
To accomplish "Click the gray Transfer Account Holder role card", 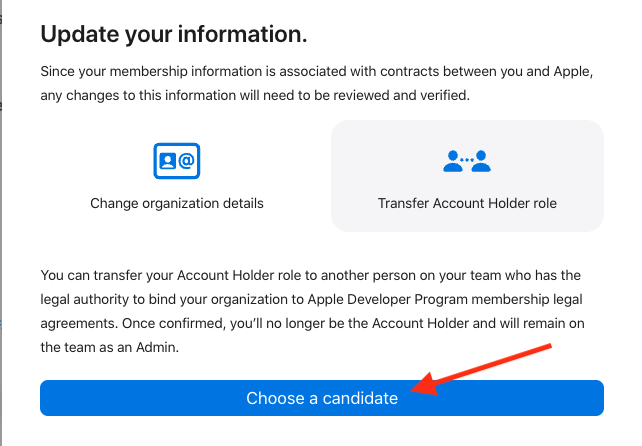I will (x=467, y=176).
